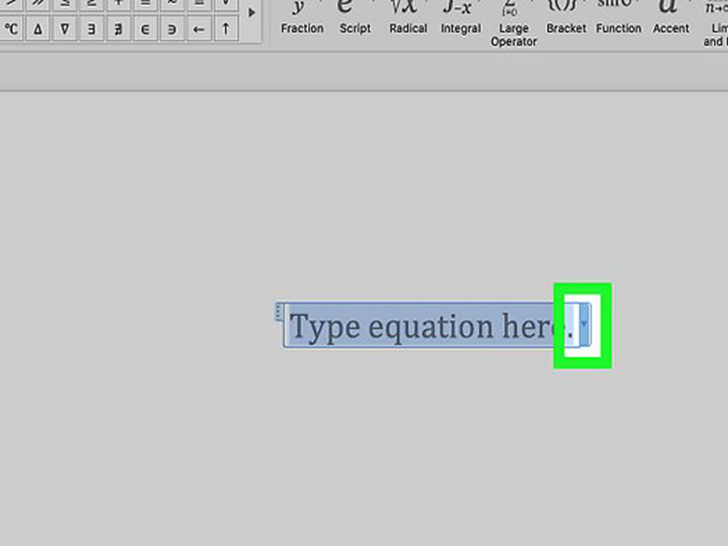This screenshot has height=546, width=728.
Task: Click the 'Type equation here' field
Action: [425, 327]
